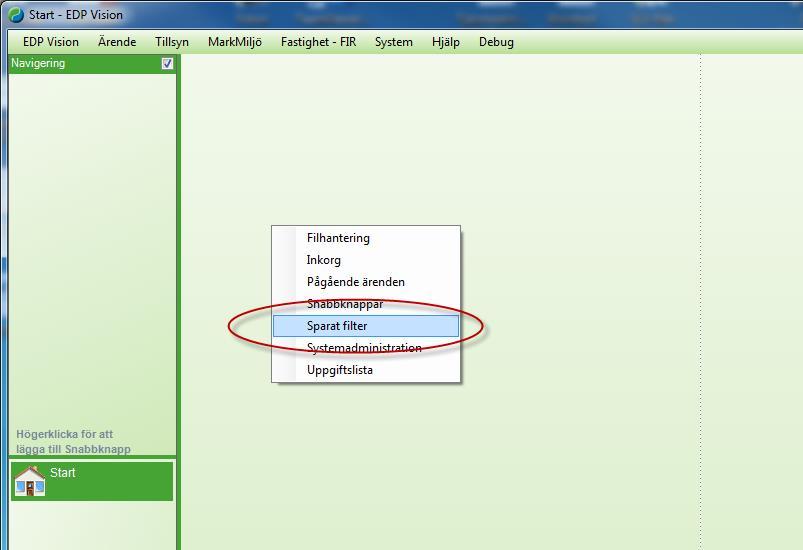Select Pågående ärenden in context menu

[x=366, y=282]
